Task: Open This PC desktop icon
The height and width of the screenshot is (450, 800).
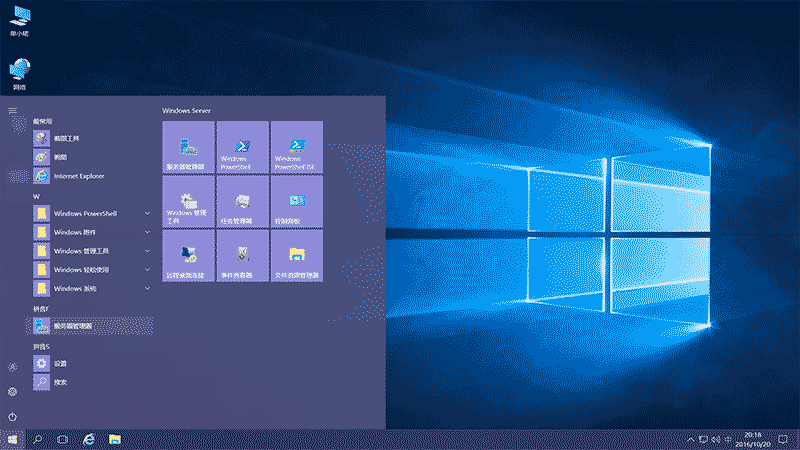Action: (19, 21)
